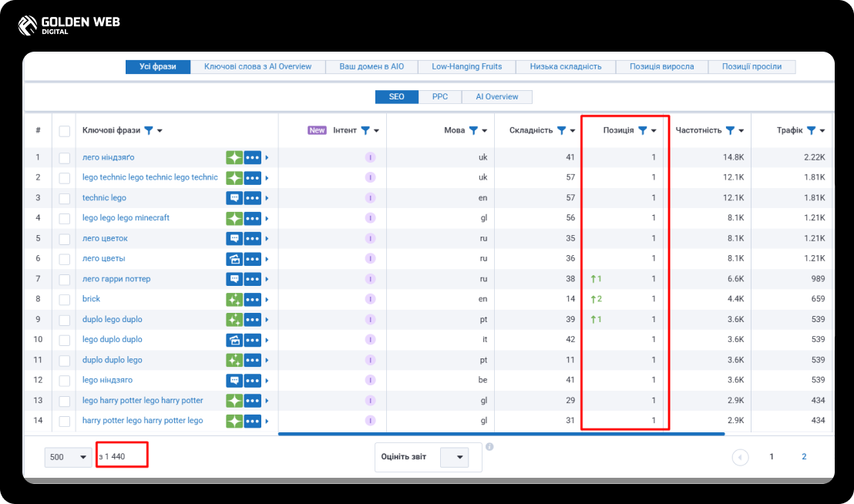Open the Оцініть звіт rating dropdown
Viewport: 854px width, 504px height.
click(x=454, y=457)
